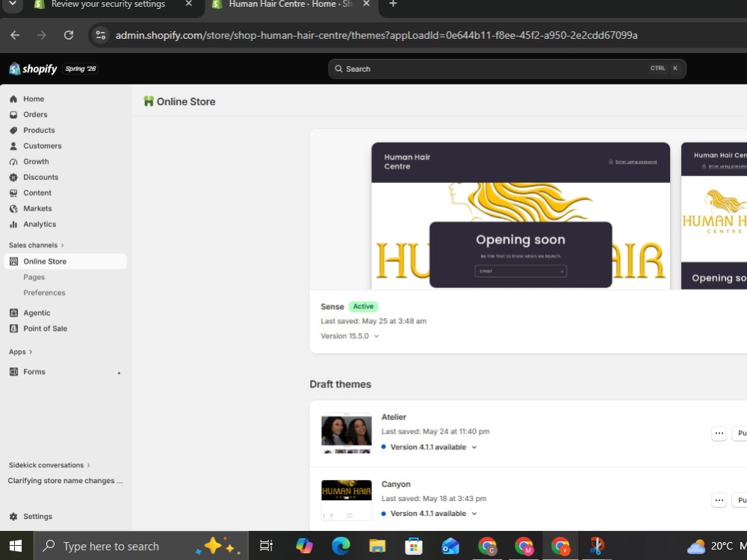
Task: Open Task View in taskbar
Action: [x=267, y=546]
